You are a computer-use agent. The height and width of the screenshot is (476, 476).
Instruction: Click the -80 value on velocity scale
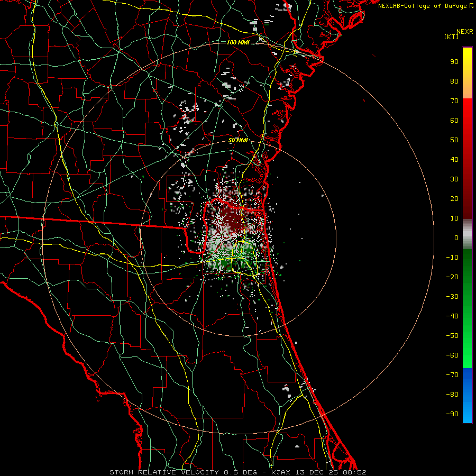tap(452, 395)
